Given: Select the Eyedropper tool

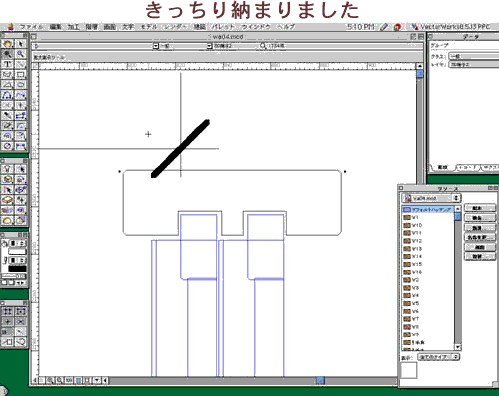Looking at the screenshot, I should pyautogui.click(x=8, y=116).
